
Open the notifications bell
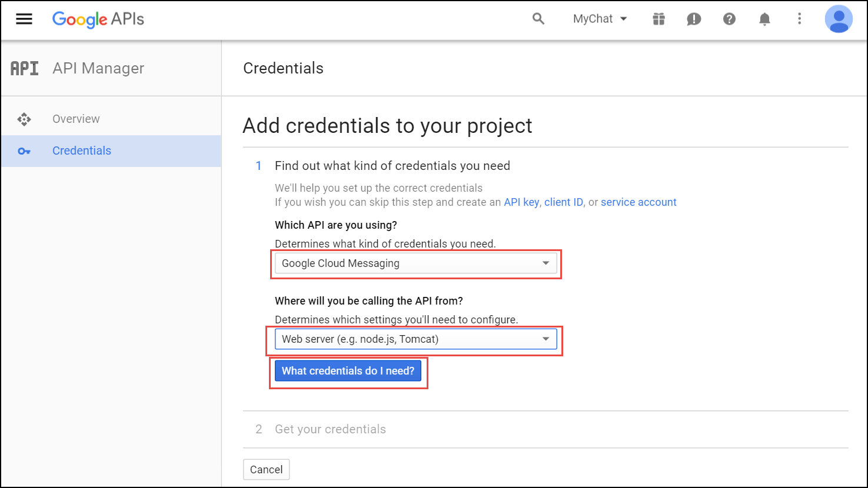[764, 18]
